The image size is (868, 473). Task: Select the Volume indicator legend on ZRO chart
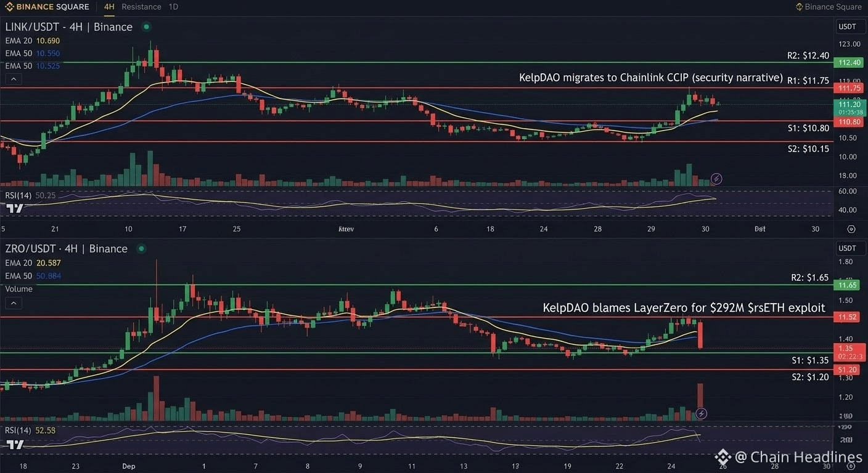coord(19,289)
